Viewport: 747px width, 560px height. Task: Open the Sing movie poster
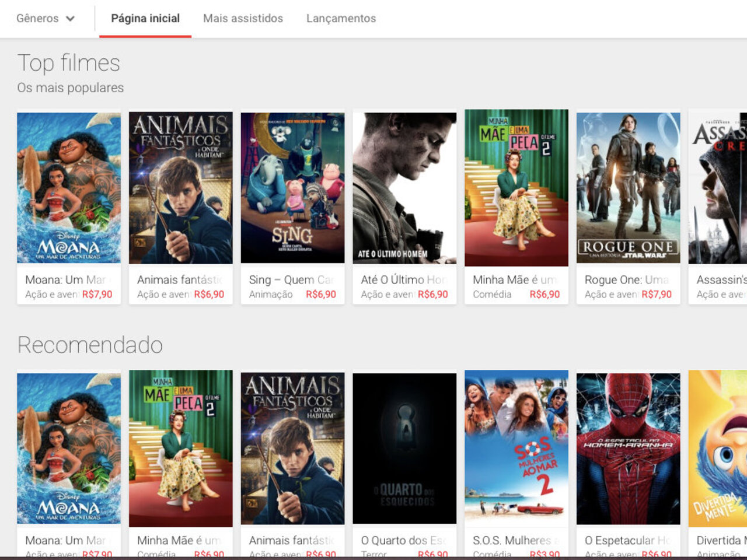tap(292, 188)
